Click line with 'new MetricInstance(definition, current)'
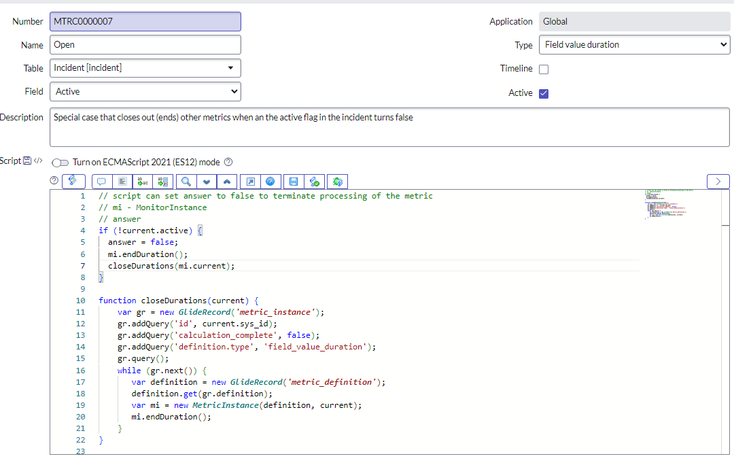This screenshot has height=459, width=734. pyautogui.click(x=247, y=405)
